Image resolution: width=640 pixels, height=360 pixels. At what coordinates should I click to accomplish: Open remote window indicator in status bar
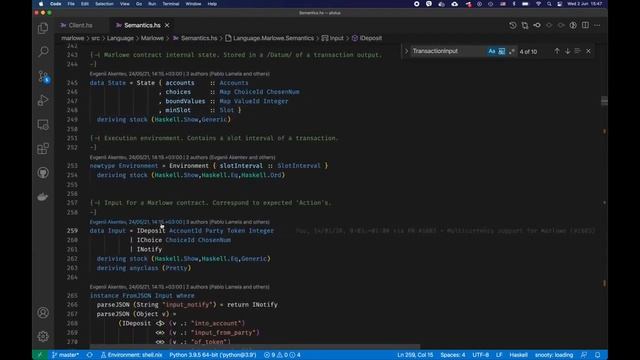tap(40, 355)
